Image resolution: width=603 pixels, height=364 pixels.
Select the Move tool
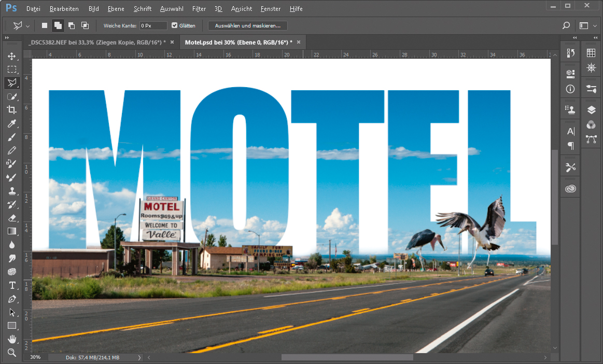pyautogui.click(x=11, y=56)
